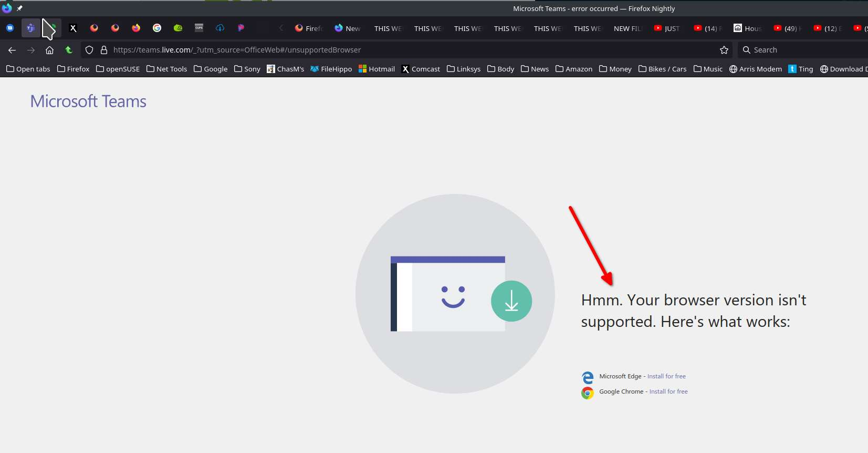The height and width of the screenshot is (453, 868).
Task: Go back with the back arrow button
Action: [12, 50]
